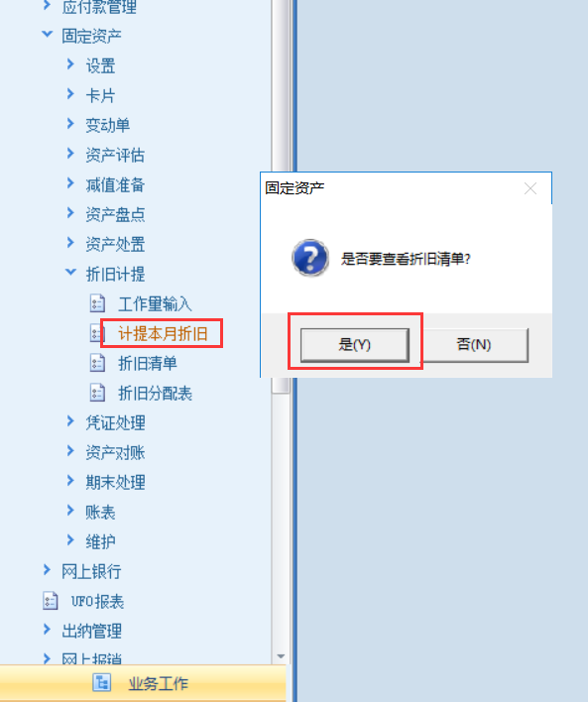Click the document icon beside 工作量输入
588x702 pixels.
[x=97, y=303]
